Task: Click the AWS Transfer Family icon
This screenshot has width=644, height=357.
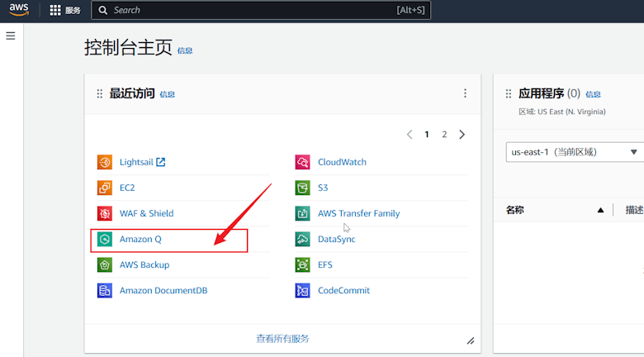Action: 303,213
